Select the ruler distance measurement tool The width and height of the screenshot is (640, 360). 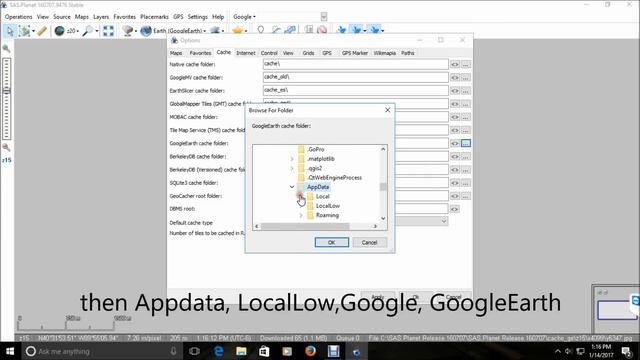point(42,31)
